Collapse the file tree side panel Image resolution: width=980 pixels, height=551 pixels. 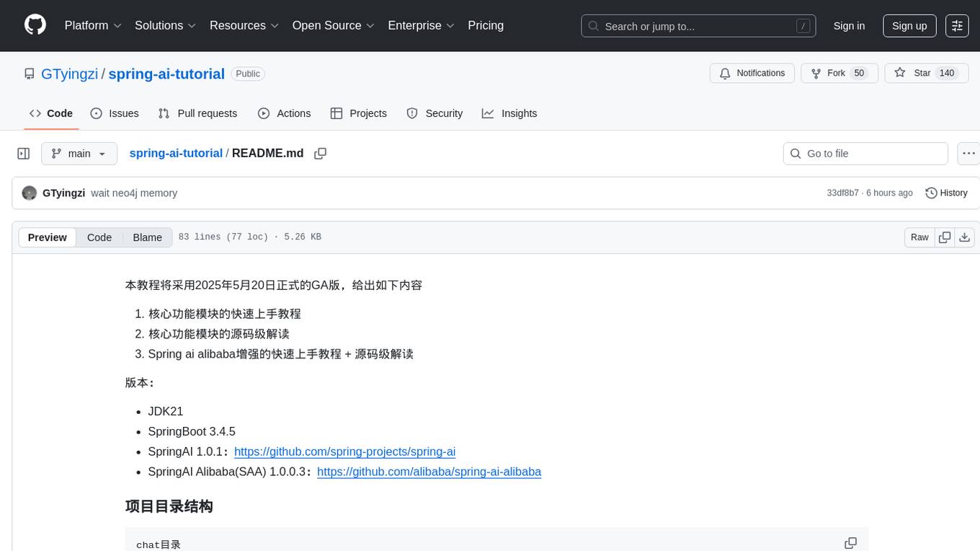point(24,154)
